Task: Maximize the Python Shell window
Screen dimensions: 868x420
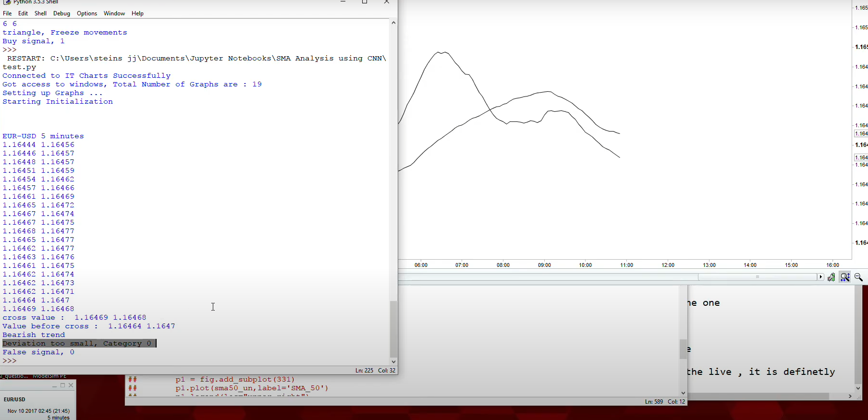Action: pyautogui.click(x=365, y=2)
